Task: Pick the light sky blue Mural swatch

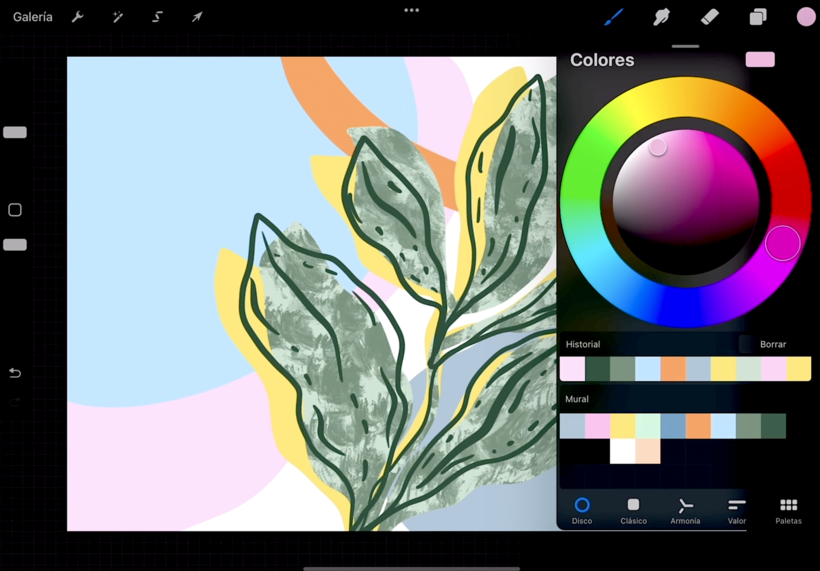Action: 723,426
